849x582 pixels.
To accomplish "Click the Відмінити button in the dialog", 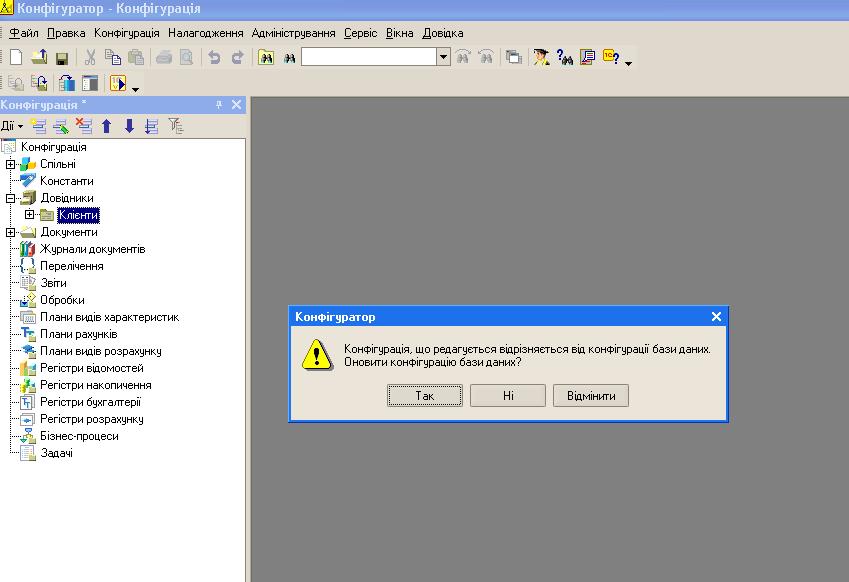I will pos(591,396).
